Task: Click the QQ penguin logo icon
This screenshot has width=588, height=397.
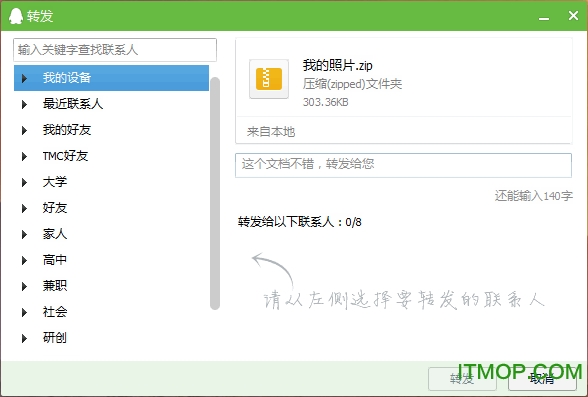Action: [x=16, y=16]
